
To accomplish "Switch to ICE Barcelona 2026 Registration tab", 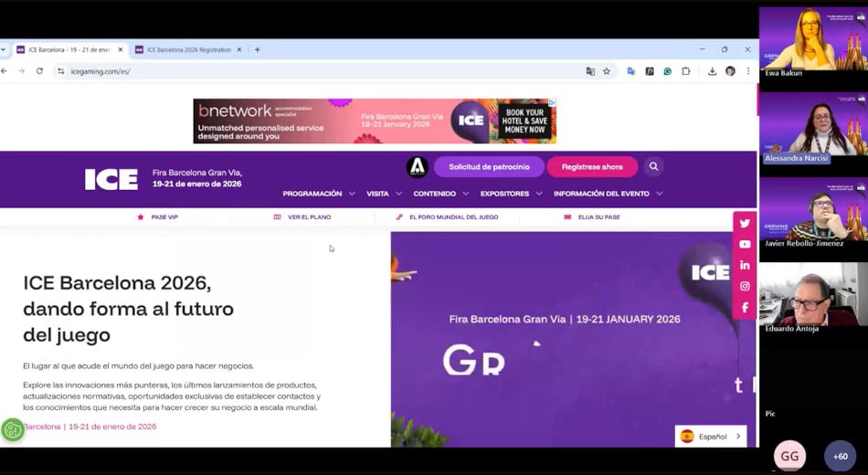I will pos(187,50).
